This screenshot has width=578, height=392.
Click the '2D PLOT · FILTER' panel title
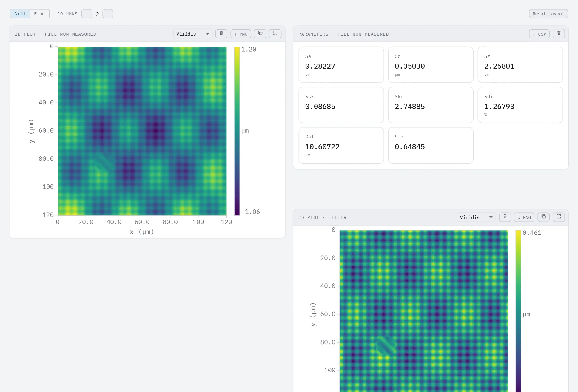click(x=322, y=217)
